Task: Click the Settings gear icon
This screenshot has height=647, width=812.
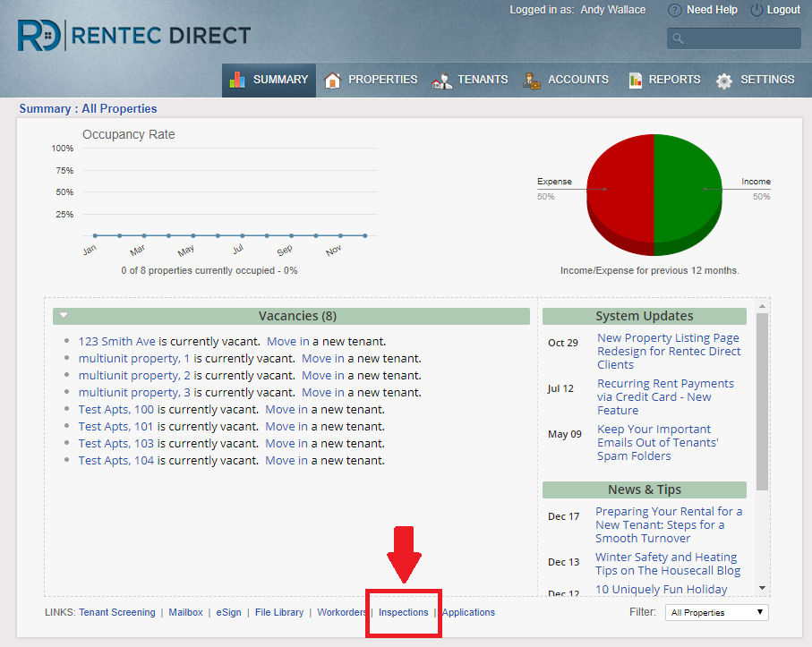Action: tap(724, 81)
